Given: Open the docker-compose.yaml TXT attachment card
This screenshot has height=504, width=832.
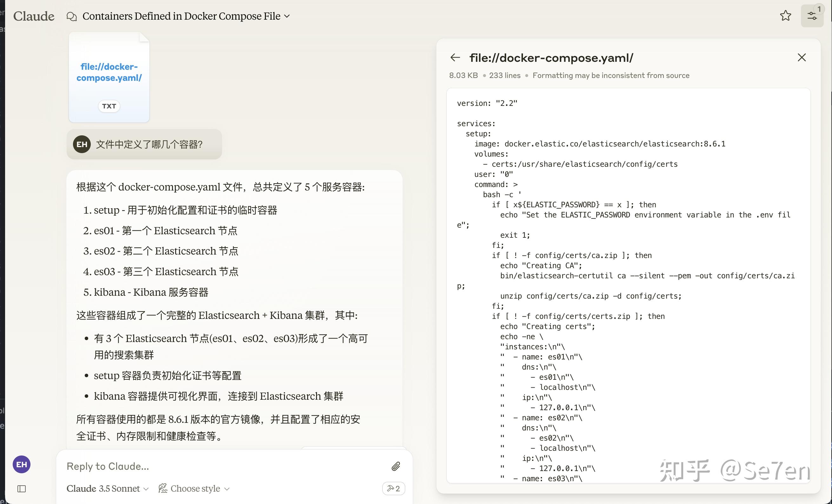Looking at the screenshot, I should point(109,77).
